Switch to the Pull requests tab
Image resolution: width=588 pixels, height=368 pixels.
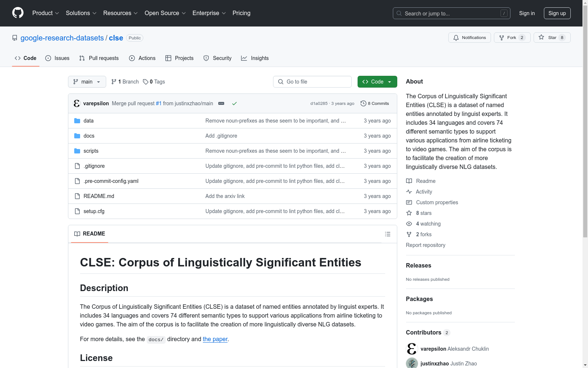click(x=99, y=58)
